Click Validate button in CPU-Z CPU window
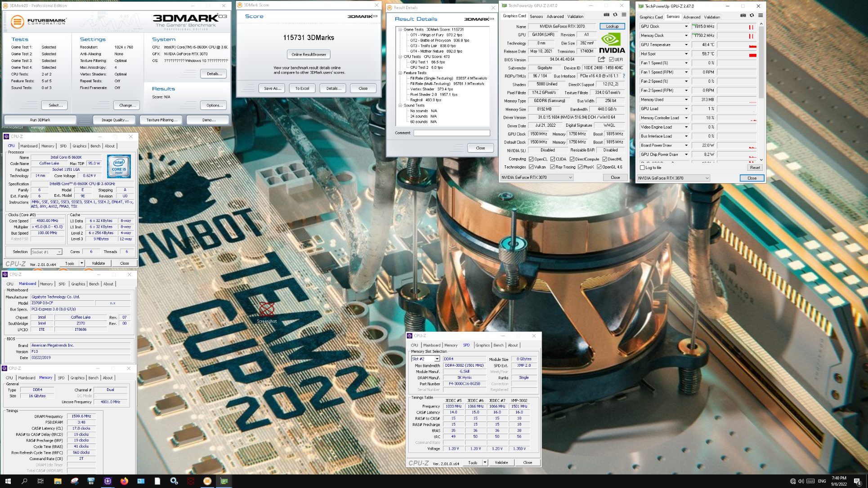This screenshot has height=488, width=868. pos(98,263)
